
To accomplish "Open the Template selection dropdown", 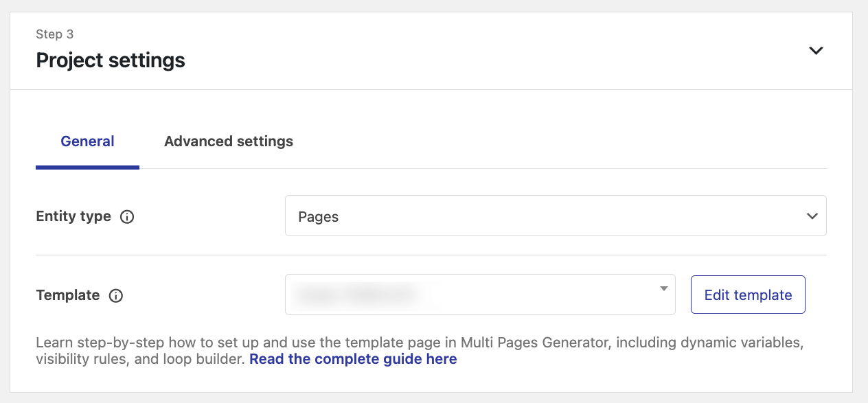I will pos(479,295).
